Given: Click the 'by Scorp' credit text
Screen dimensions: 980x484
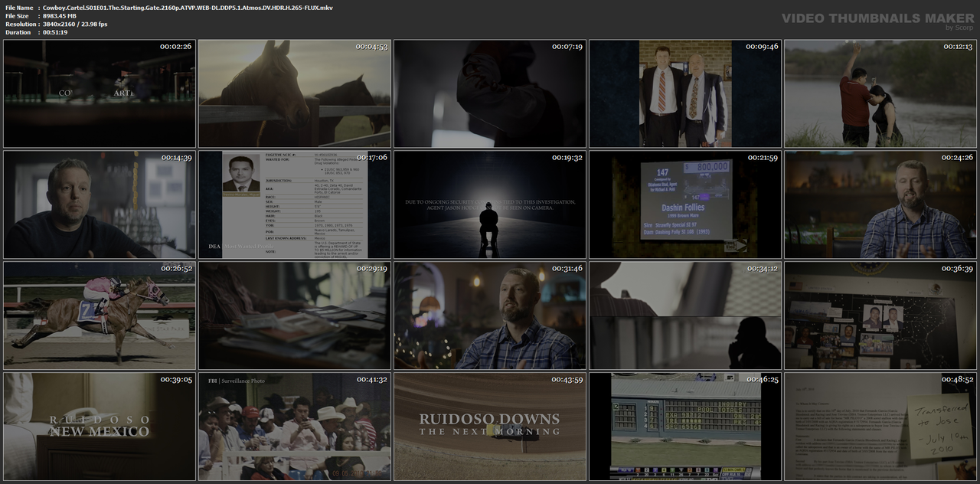Looking at the screenshot, I should click(960, 28).
